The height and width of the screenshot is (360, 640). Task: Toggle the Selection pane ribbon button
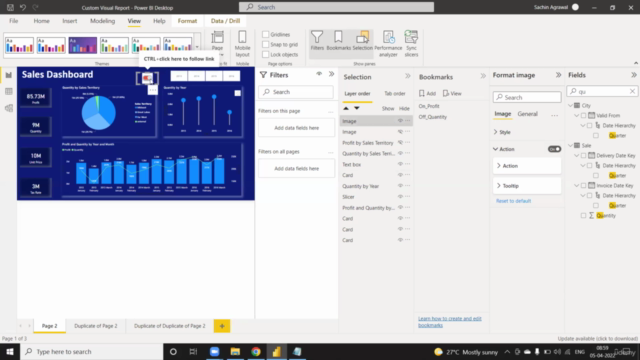362,40
